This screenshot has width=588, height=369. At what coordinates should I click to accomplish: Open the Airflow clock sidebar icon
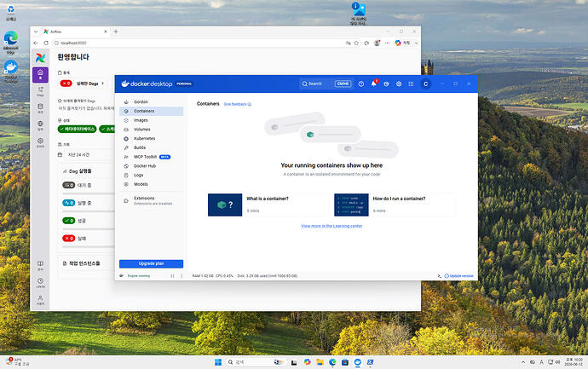tap(40, 283)
